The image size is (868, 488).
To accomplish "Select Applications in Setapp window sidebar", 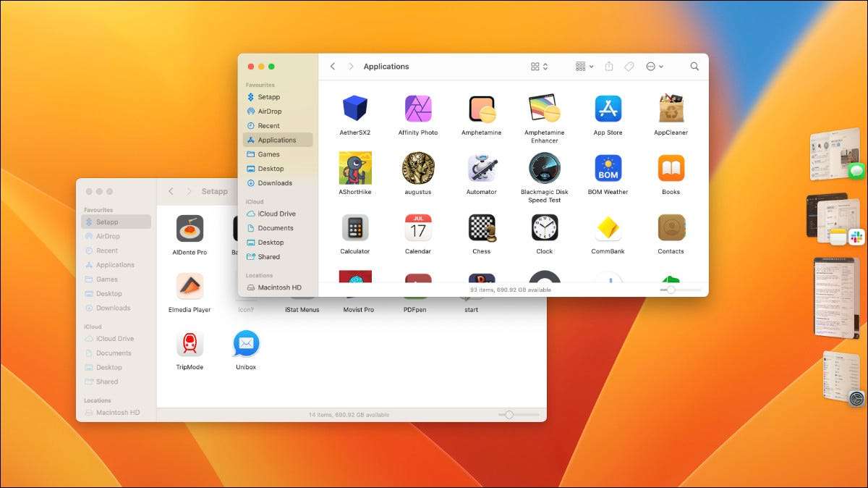I will (116, 265).
